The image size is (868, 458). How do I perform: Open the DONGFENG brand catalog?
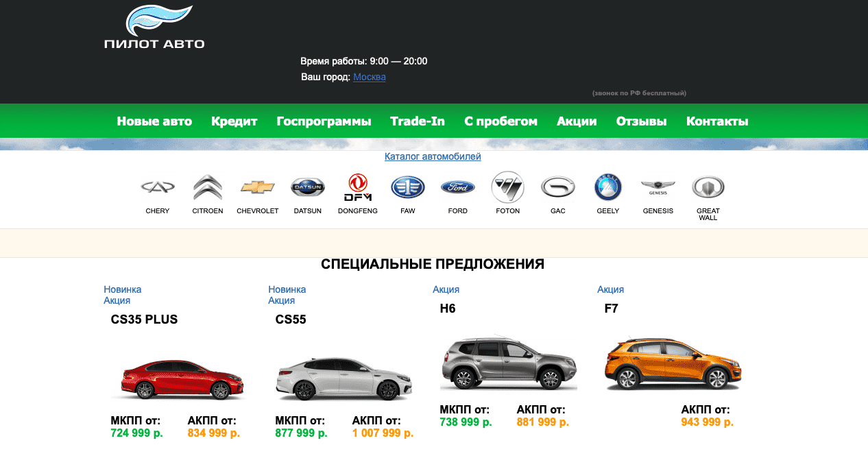(x=357, y=186)
